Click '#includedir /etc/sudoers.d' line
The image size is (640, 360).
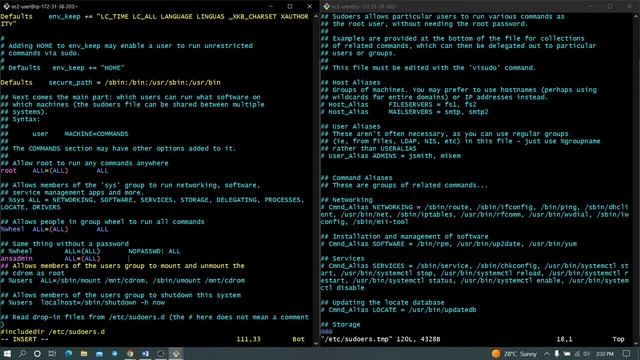coord(53,332)
